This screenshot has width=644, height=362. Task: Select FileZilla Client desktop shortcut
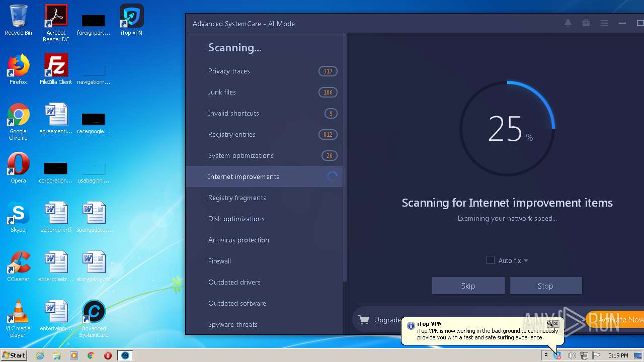click(x=56, y=69)
